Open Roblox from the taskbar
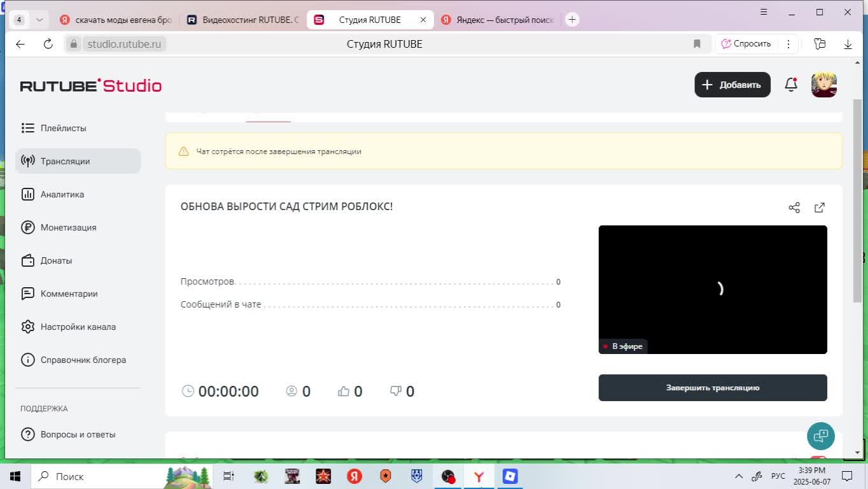Screen dimensions: 868x489 pyautogui.click(x=510, y=476)
